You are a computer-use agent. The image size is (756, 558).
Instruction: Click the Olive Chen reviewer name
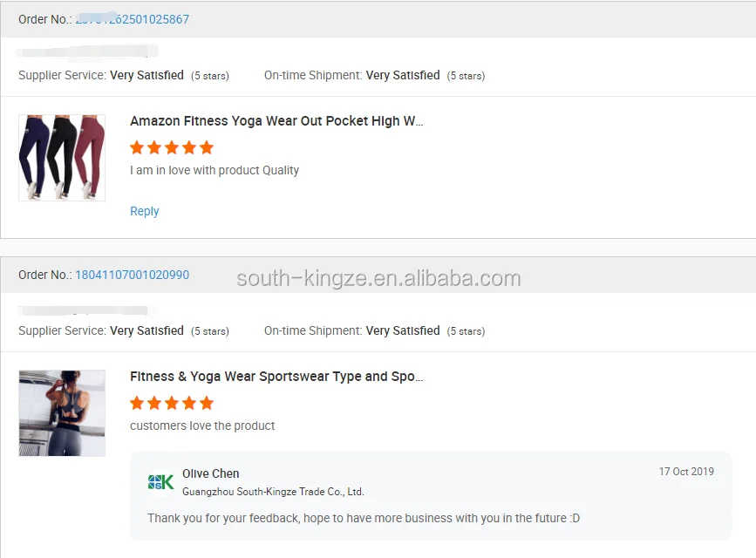[211, 473]
